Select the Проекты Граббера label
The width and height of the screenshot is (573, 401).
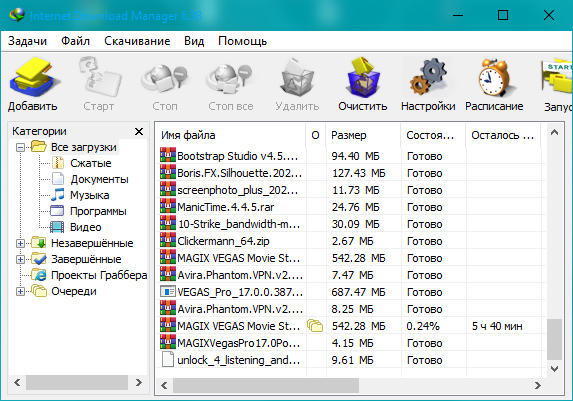pos(99,275)
